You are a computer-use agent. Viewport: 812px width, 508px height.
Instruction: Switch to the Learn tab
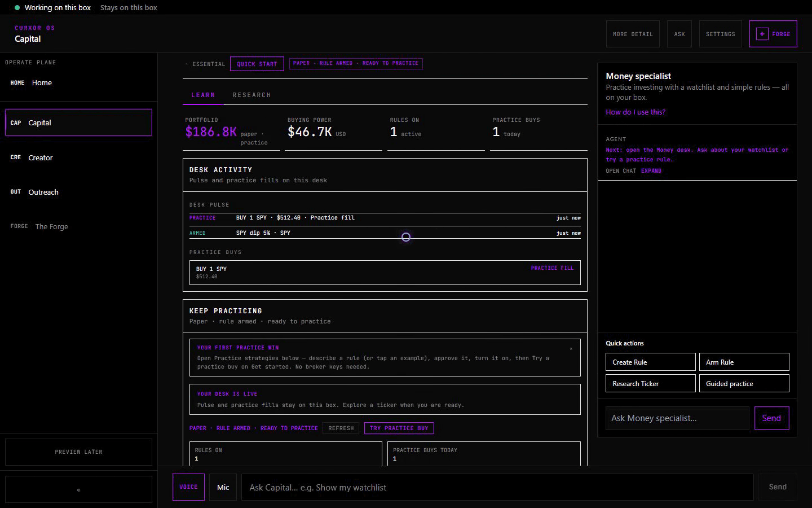coord(203,95)
